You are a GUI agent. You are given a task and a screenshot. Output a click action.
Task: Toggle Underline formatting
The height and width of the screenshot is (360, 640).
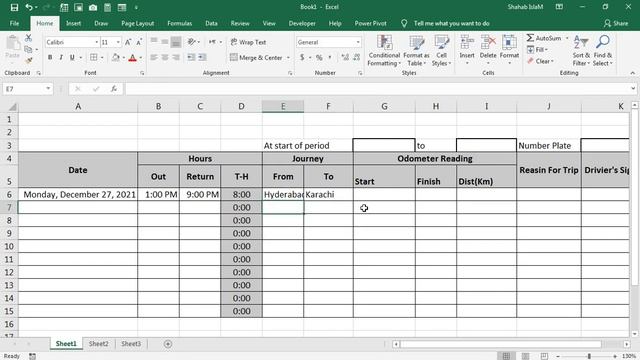tap(72, 58)
